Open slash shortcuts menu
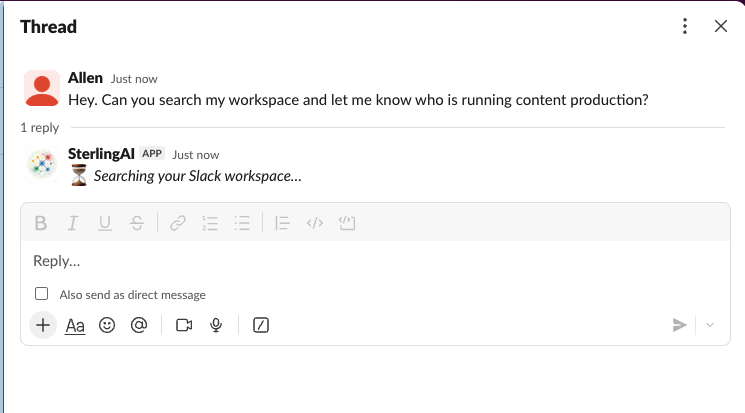This screenshot has width=745, height=413. click(261, 325)
